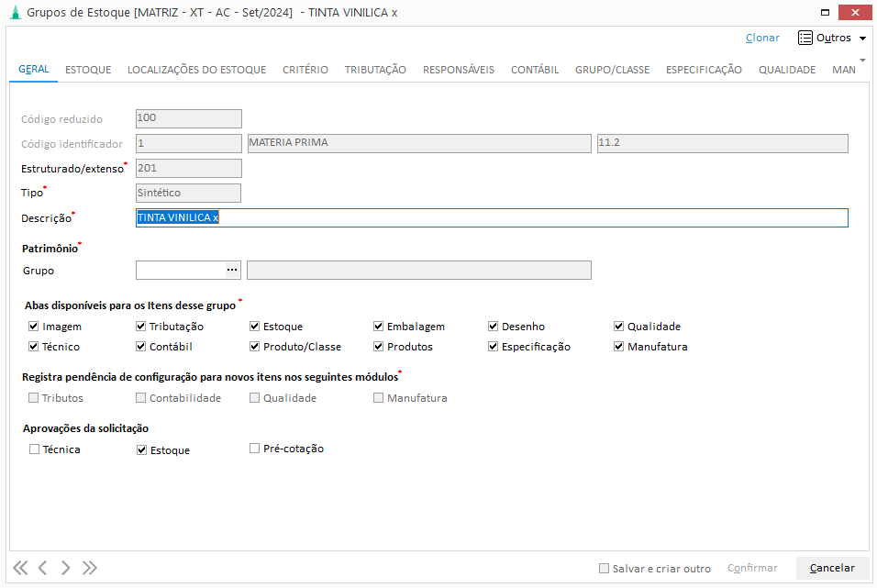Image resolution: width=877 pixels, height=588 pixels.
Task: Uncheck the Técnico checkbox
Action: [34, 347]
